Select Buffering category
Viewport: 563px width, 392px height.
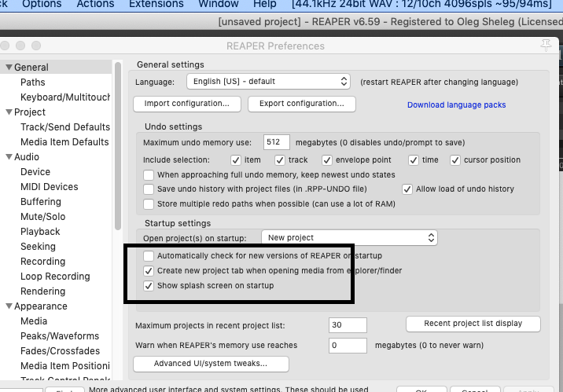[x=41, y=202]
